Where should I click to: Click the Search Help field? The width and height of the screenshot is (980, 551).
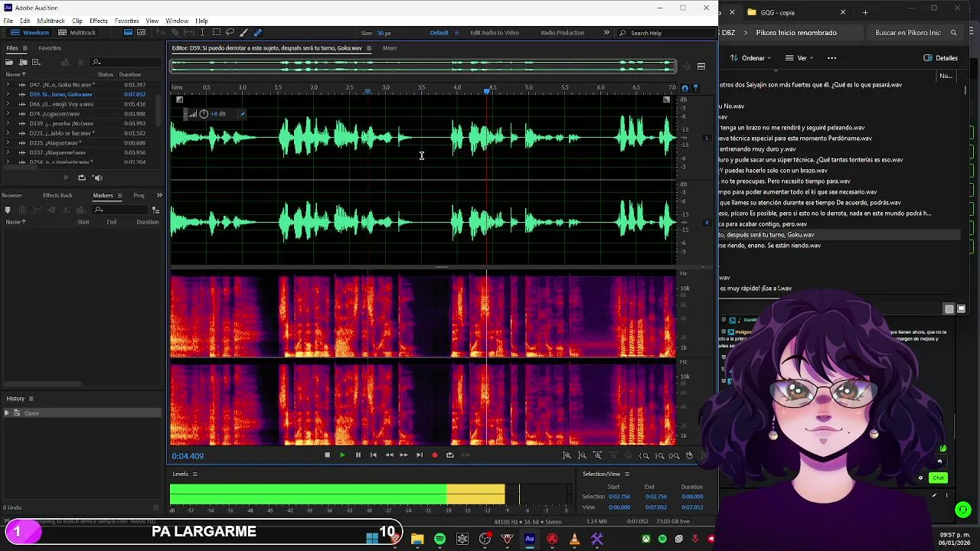(x=666, y=33)
